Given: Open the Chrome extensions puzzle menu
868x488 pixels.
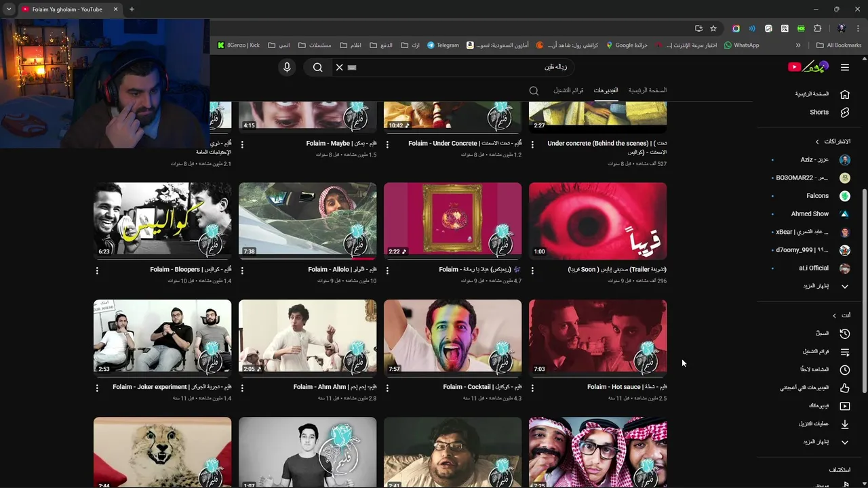Looking at the screenshot, I should click(817, 28).
